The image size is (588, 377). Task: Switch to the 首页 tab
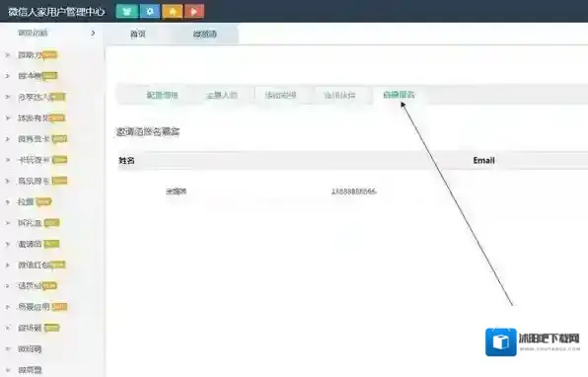(x=137, y=35)
